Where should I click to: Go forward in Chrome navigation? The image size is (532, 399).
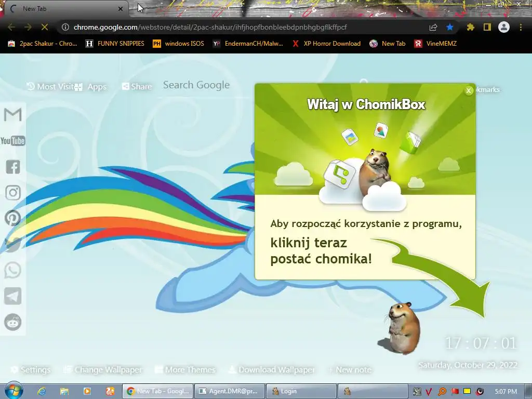(28, 27)
